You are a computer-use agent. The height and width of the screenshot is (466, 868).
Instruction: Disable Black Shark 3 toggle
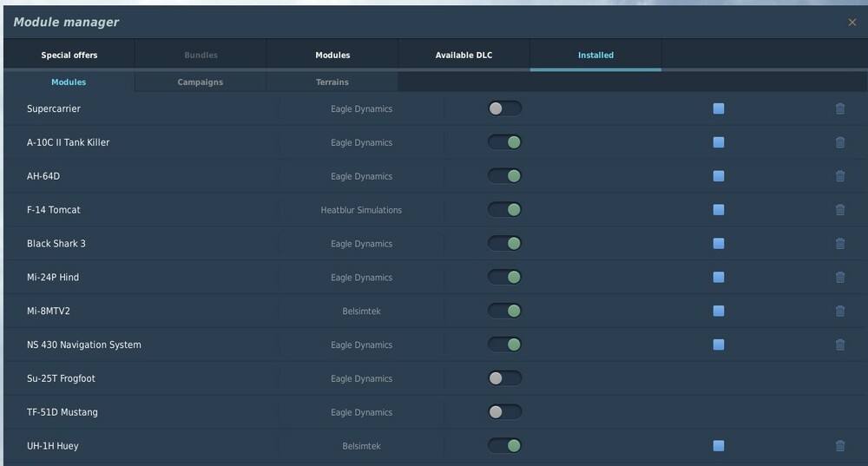pos(505,244)
